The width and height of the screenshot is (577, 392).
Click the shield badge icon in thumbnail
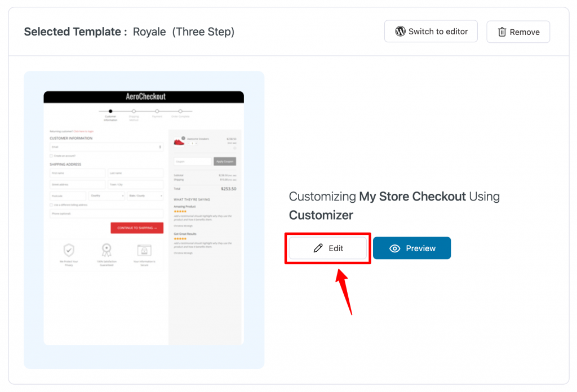pos(69,250)
